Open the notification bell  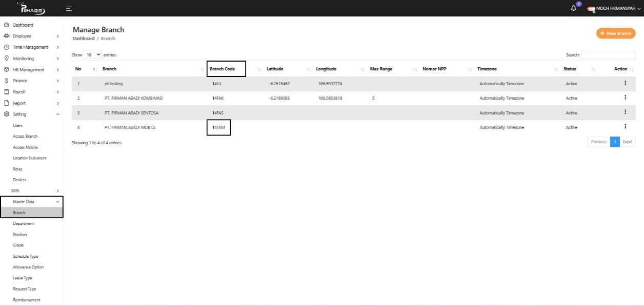click(x=574, y=8)
